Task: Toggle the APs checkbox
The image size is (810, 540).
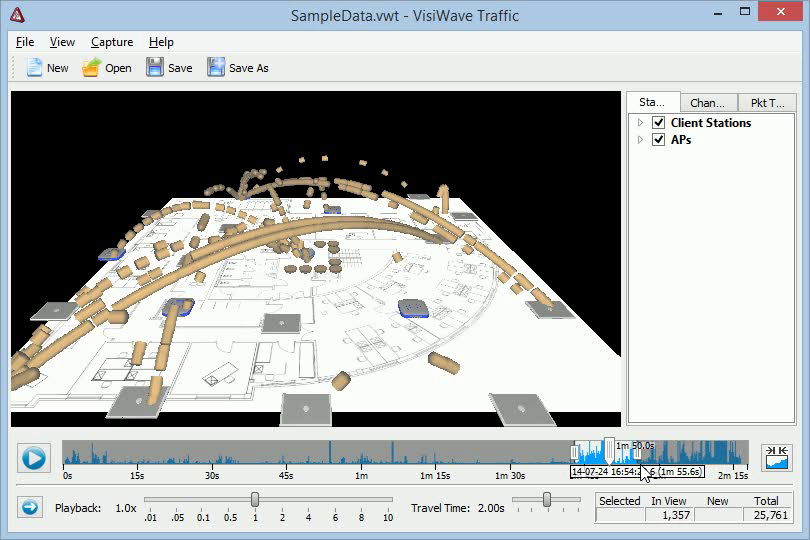Action: (x=658, y=140)
